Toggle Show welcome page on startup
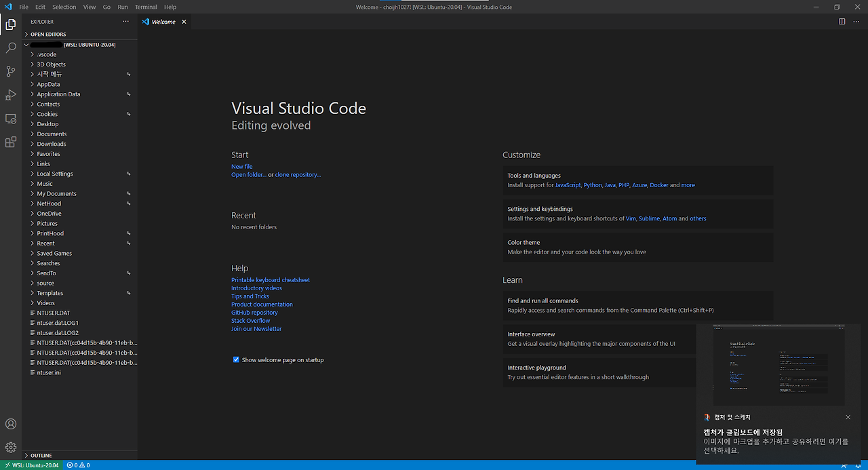Screen dimensions: 868x470 pyautogui.click(x=236, y=359)
